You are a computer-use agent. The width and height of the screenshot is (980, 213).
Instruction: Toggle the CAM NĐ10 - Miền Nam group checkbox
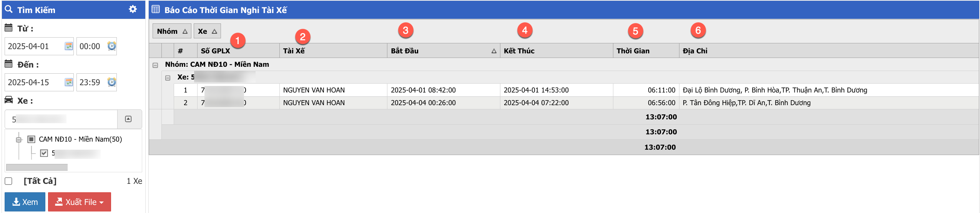32,139
